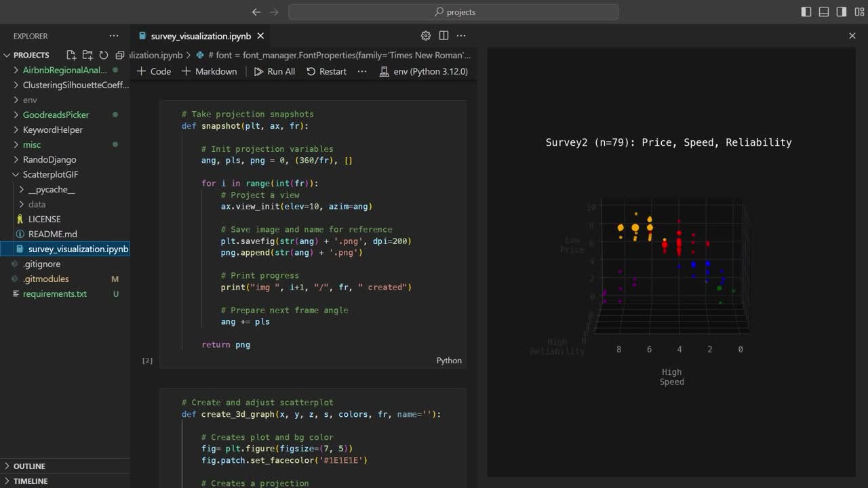Open editor More Actions ellipsis
This screenshot has height=488, width=868.
point(461,36)
